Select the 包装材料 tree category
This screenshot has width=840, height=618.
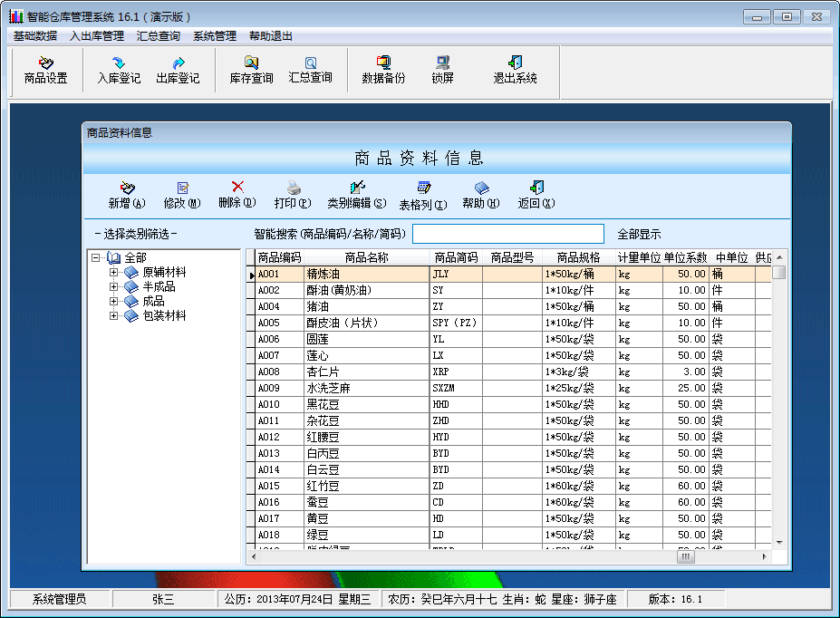tap(164, 315)
